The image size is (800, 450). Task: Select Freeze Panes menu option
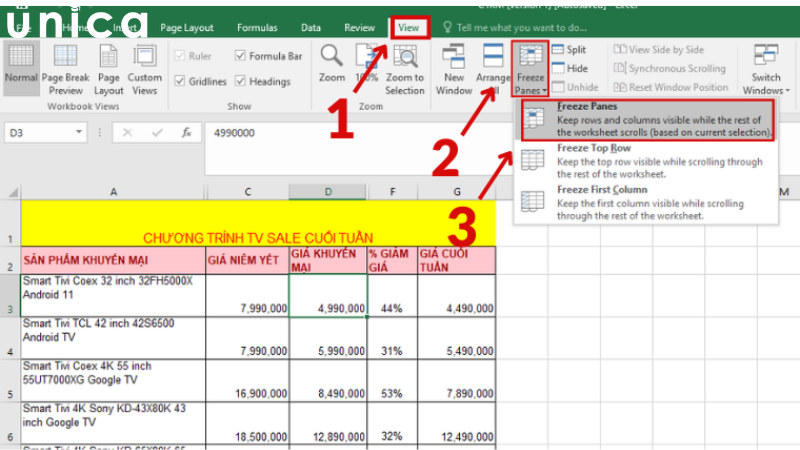[x=647, y=119]
